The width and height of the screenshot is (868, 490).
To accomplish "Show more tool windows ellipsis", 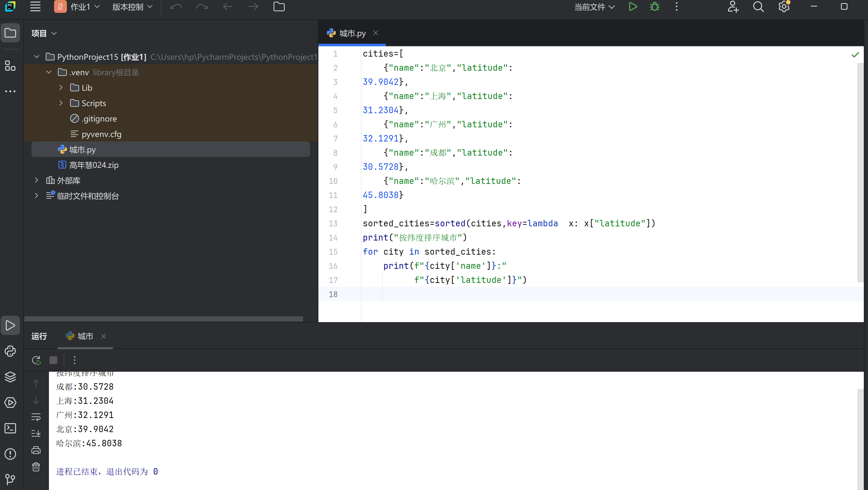I will (x=10, y=91).
